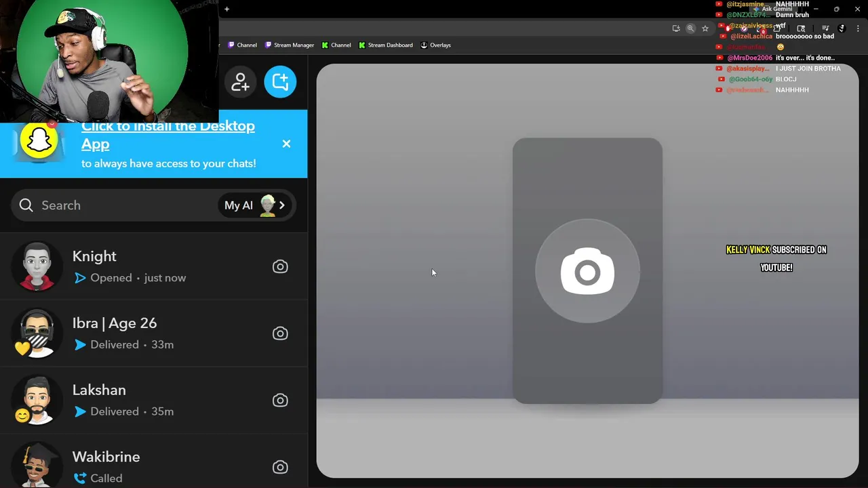Click the search magnifier icon
This screenshot has width=868, height=488.
click(x=26, y=205)
